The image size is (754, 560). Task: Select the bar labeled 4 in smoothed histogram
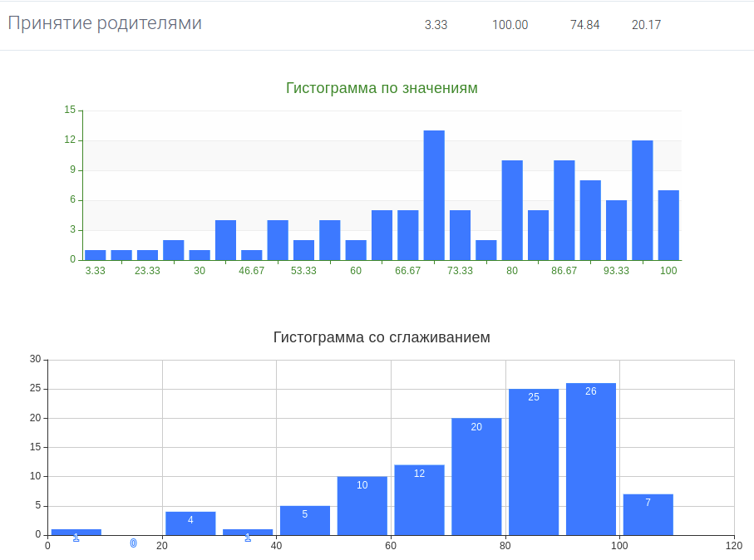click(190, 523)
